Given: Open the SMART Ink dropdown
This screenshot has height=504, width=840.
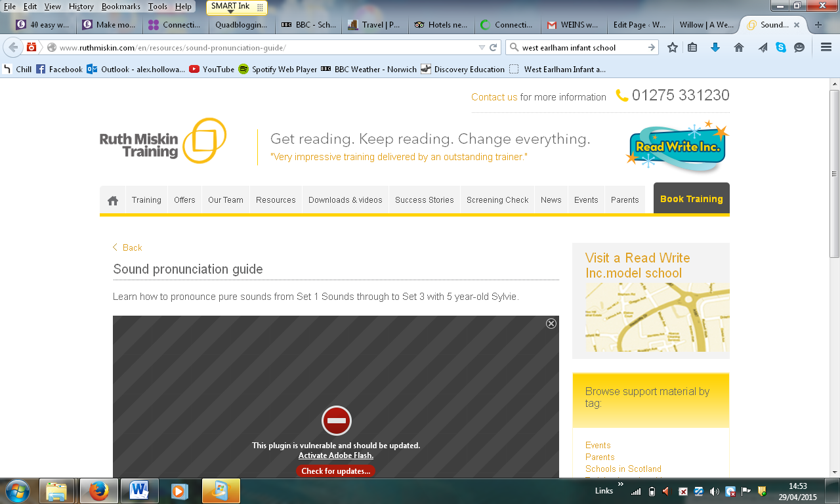Looking at the screenshot, I should (x=230, y=11).
